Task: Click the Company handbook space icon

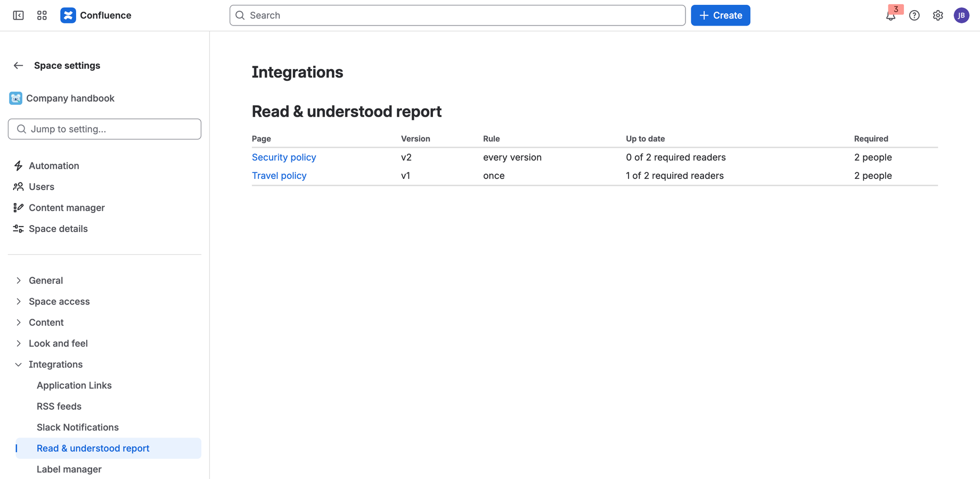Action: [x=15, y=98]
